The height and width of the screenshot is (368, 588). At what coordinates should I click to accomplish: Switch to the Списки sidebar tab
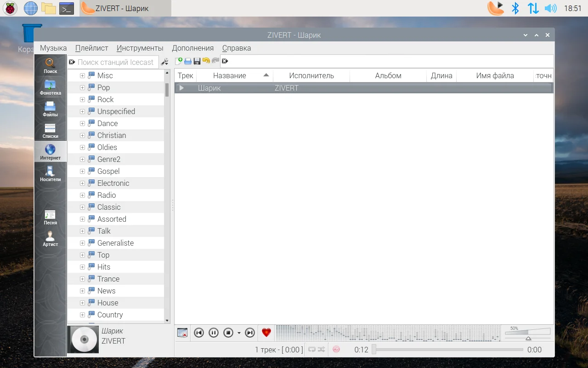click(51, 131)
